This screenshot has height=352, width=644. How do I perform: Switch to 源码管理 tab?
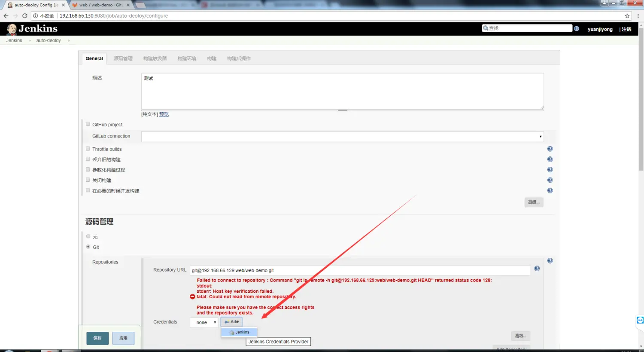pyautogui.click(x=123, y=58)
